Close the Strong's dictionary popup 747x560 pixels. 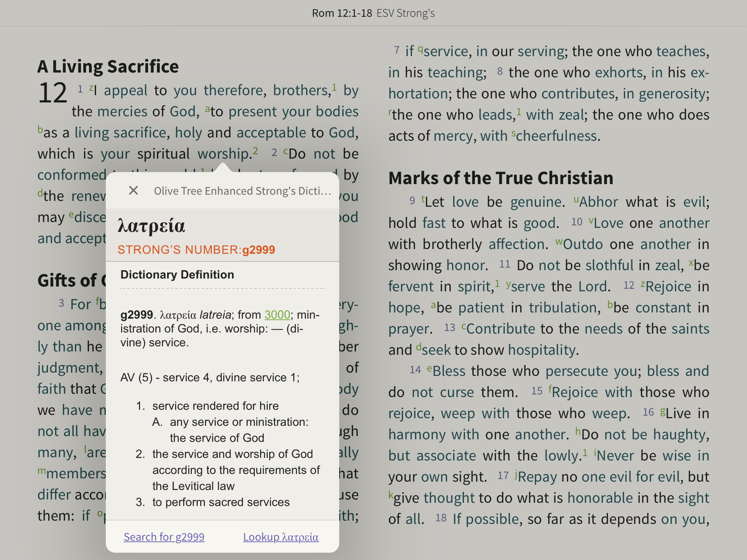pyautogui.click(x=133, y=190)
